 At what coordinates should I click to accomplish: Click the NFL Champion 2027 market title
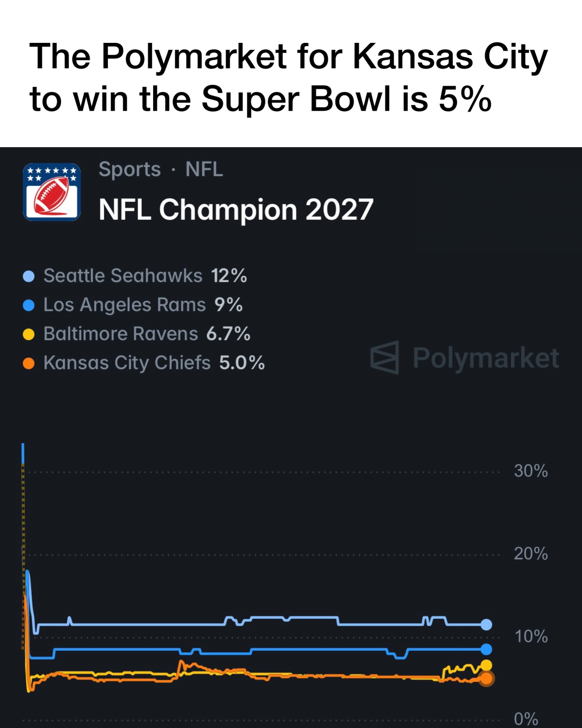pos(236,210)
